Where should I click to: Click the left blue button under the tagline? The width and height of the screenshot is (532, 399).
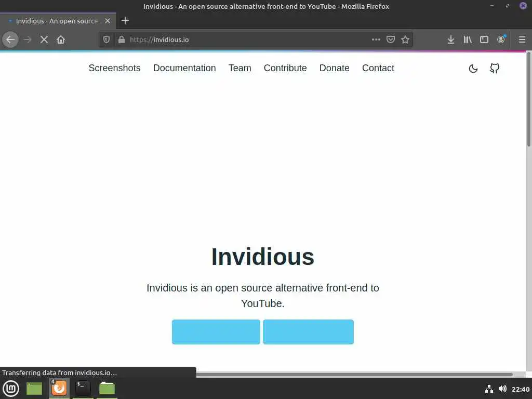click(216, 332)
